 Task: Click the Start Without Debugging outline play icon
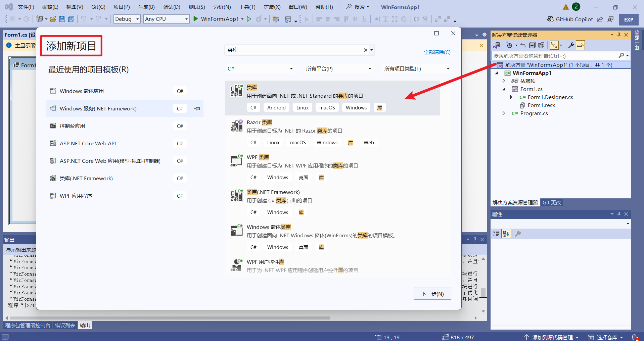pyautogui.click(x=249, y=19)
